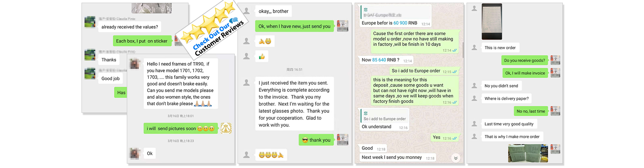
Task: Click the 'Each box, I put on sticker' message
Action: tap(142, 41)
